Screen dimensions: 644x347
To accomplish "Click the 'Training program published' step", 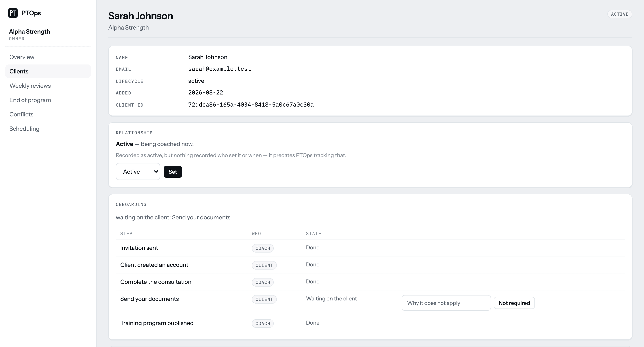I will click(157, 323).
